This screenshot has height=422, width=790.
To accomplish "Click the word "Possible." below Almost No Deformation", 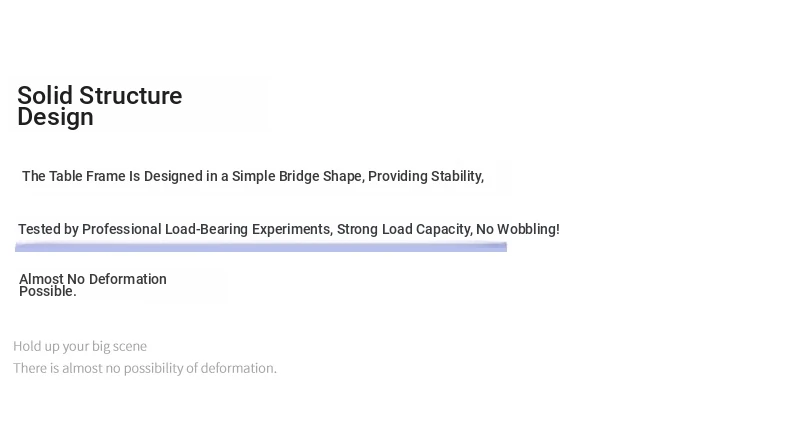I will point(48,291).
